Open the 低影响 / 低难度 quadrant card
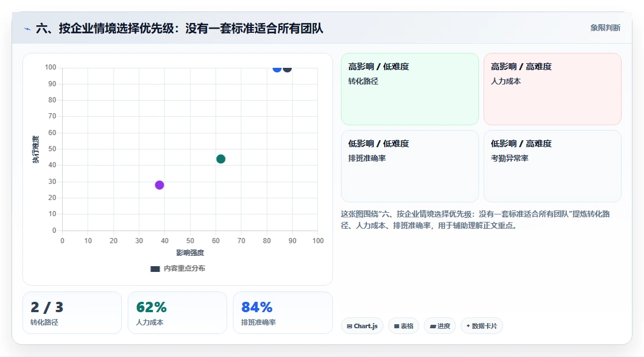Screen dimensions: 644x357 coord(410,166)
